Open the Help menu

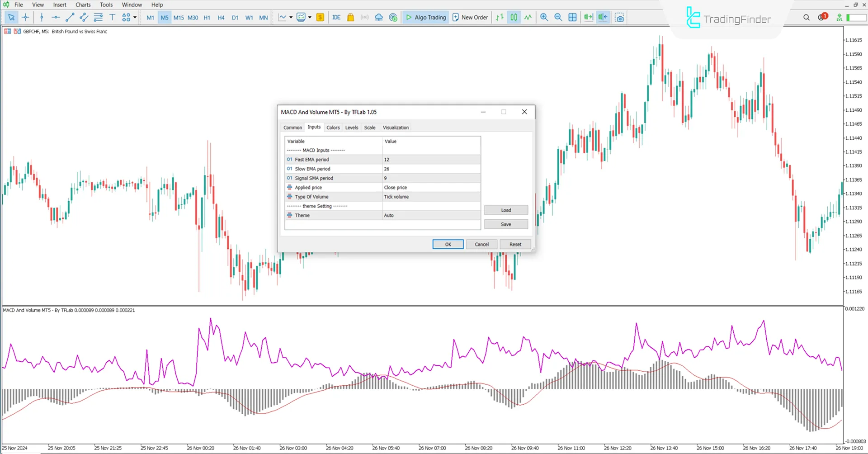[x=157, y=5]
